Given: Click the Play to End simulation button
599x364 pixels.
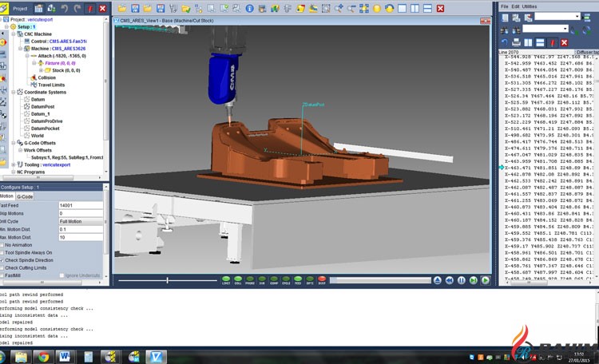Looking at the screenshot, I should 486,280.
